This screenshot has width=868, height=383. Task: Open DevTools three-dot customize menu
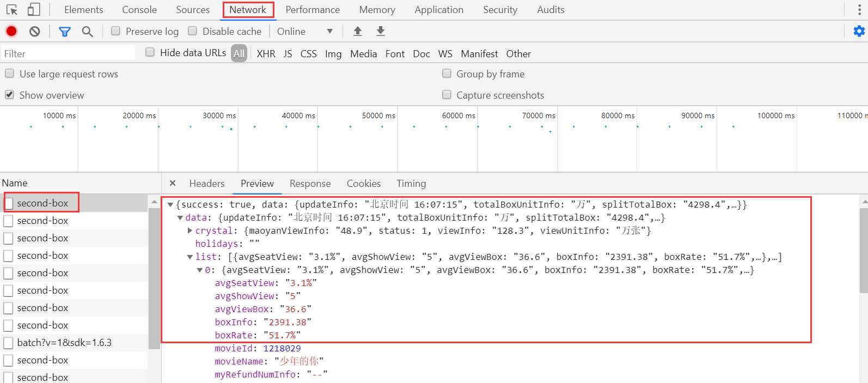pos(860,10)
